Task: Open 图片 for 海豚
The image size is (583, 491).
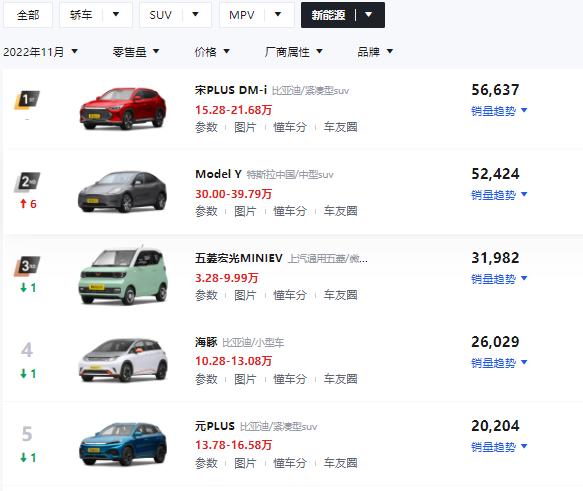Action: click(x=245, y=379)
